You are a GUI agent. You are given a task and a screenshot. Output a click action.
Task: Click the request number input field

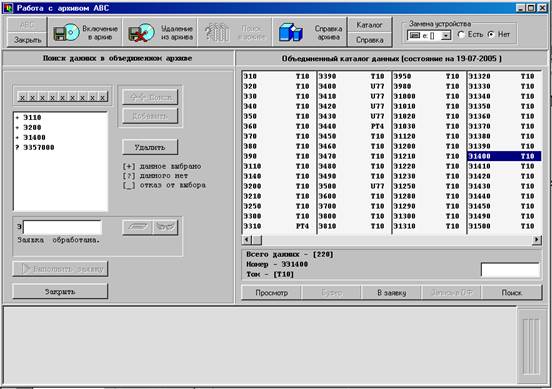click(x=63, y=227)
